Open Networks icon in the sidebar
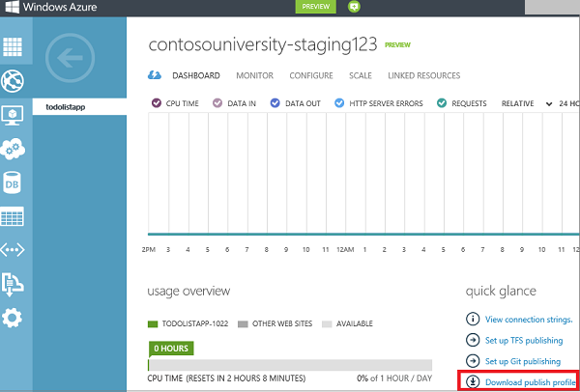Screen dimensions: 580x392 14,249
